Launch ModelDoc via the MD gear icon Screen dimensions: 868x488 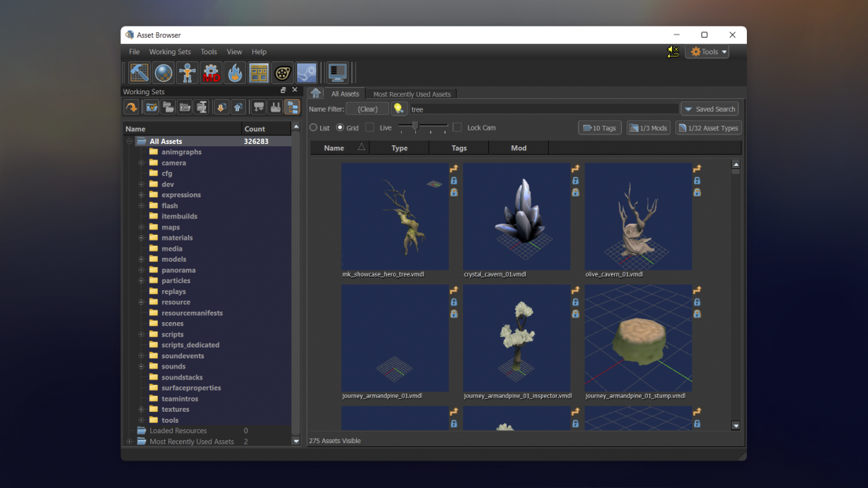(x=211, y=72)
